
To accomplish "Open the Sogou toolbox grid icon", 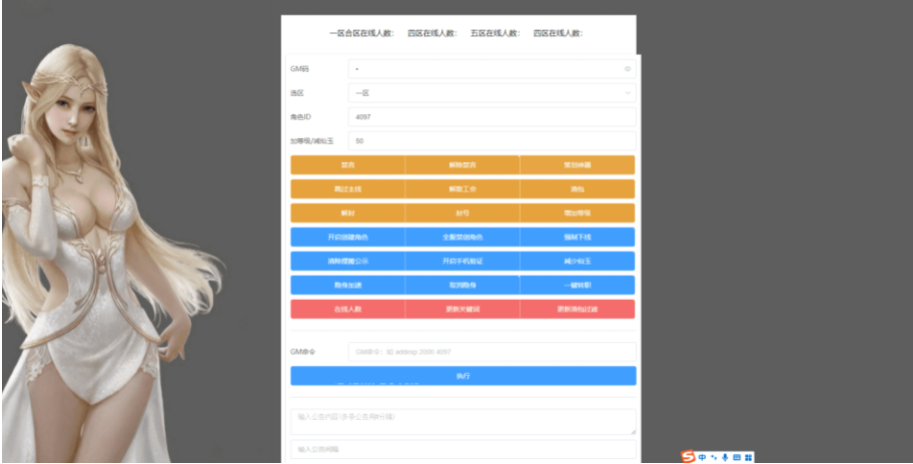I will coord(748,456).
